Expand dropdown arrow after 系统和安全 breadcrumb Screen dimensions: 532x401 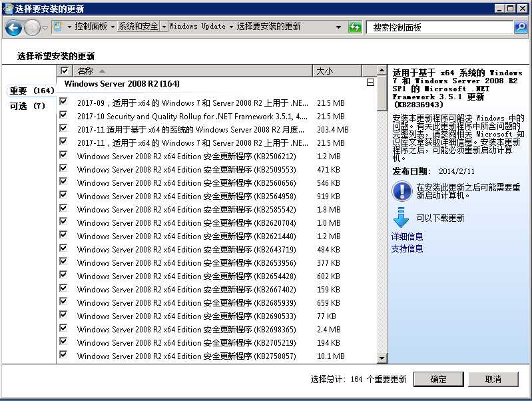click(164, 27)
